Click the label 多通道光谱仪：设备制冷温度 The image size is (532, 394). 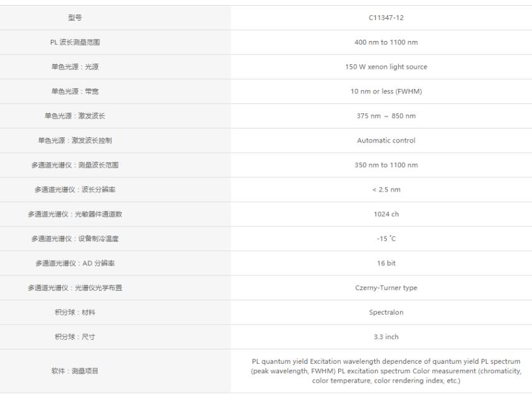point(75,239)
